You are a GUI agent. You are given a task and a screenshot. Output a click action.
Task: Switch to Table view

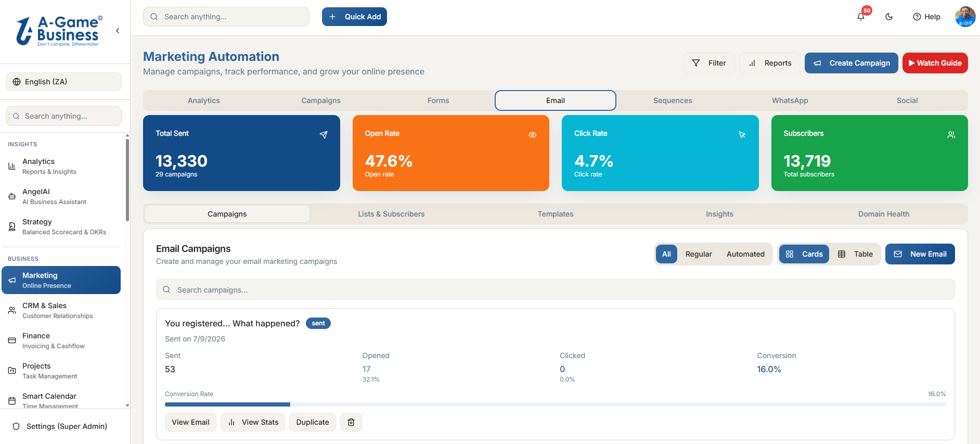click(855, 254)
